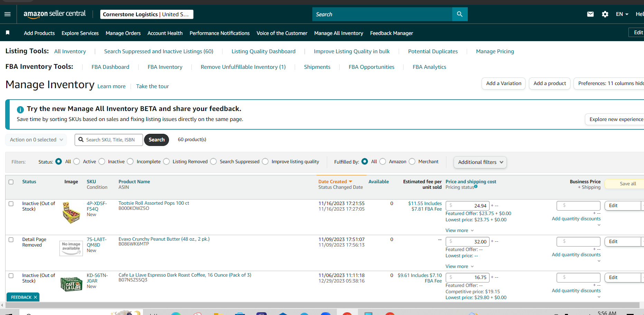
Task: Close the FEEDBACK tab with X
Action: pos(35,297)
